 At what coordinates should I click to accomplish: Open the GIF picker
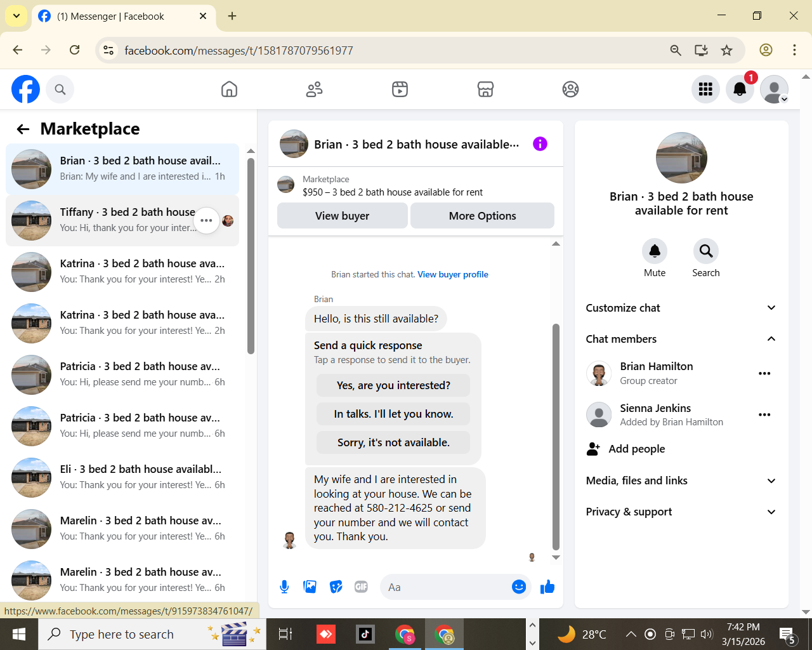362,587
